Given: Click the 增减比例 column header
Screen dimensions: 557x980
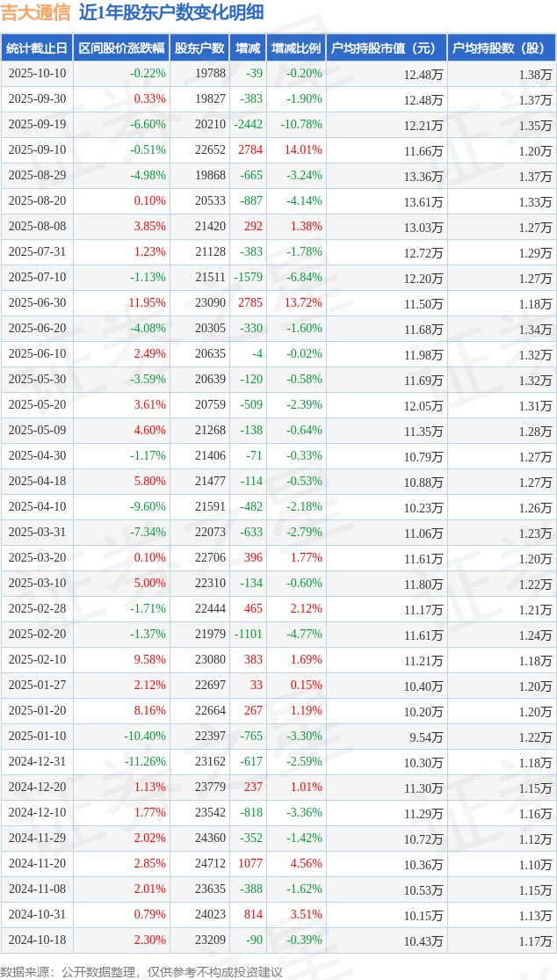Looking at the screenshot, I should pyautogui.click(x=296, y=48).
